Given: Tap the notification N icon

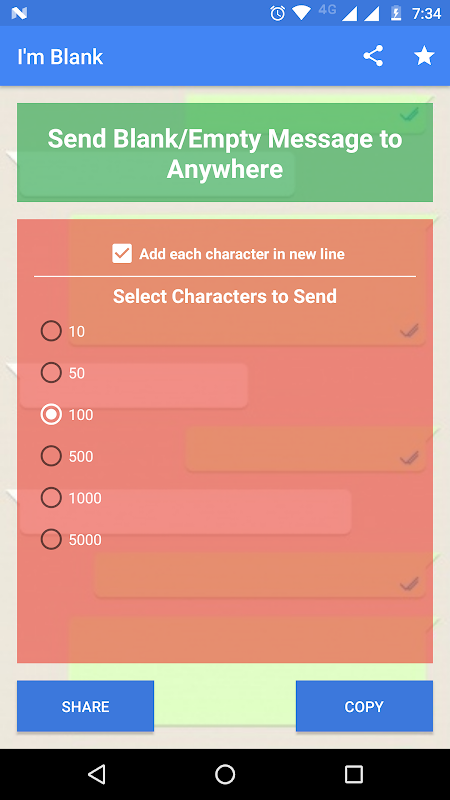Looking at the screenshot, I should pos(19,14).
